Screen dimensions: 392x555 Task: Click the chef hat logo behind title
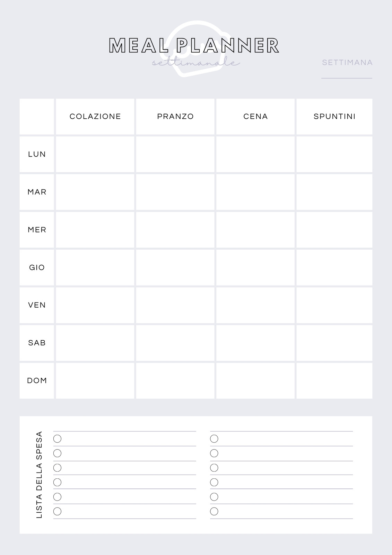point(196,49)
